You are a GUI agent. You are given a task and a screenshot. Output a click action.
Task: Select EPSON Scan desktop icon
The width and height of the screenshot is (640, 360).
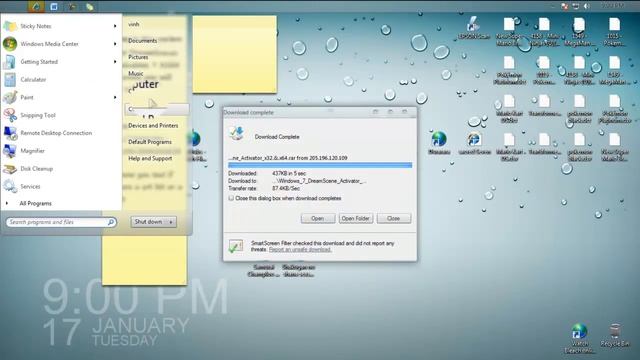coord(473,28)
